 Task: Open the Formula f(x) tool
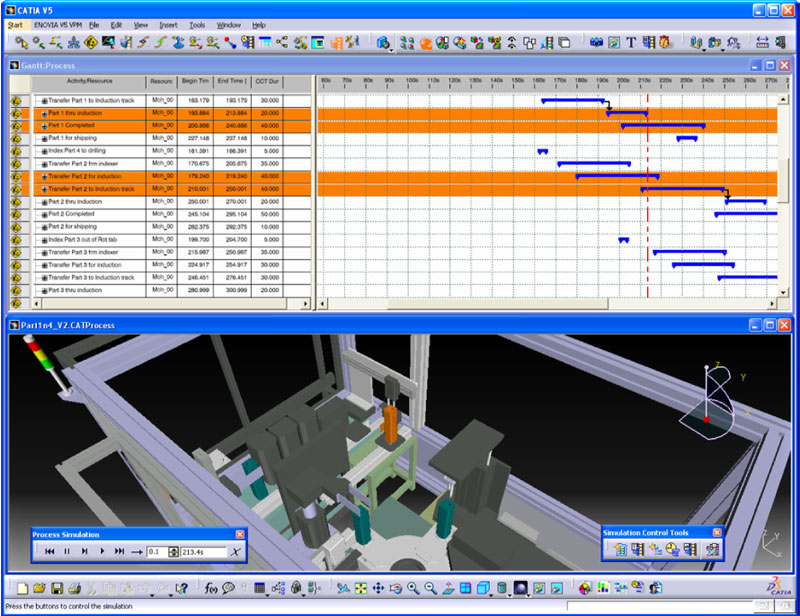[211, 588]
